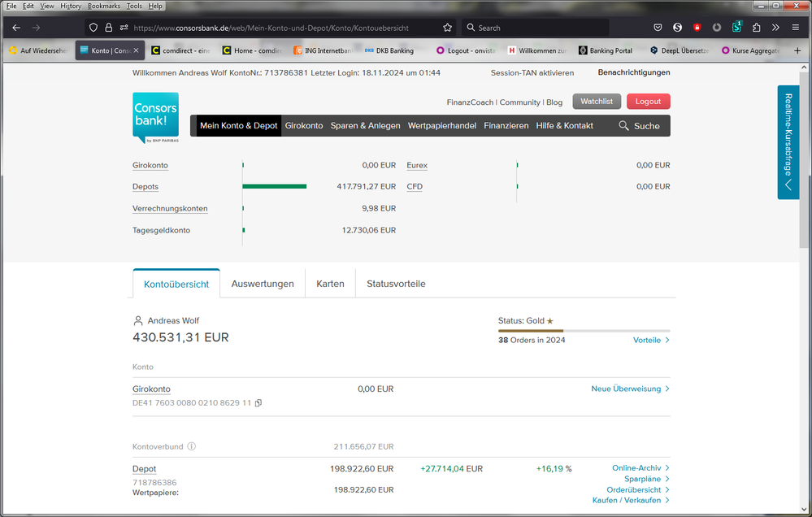Open the Orderübersicht link

coord(639,489)
